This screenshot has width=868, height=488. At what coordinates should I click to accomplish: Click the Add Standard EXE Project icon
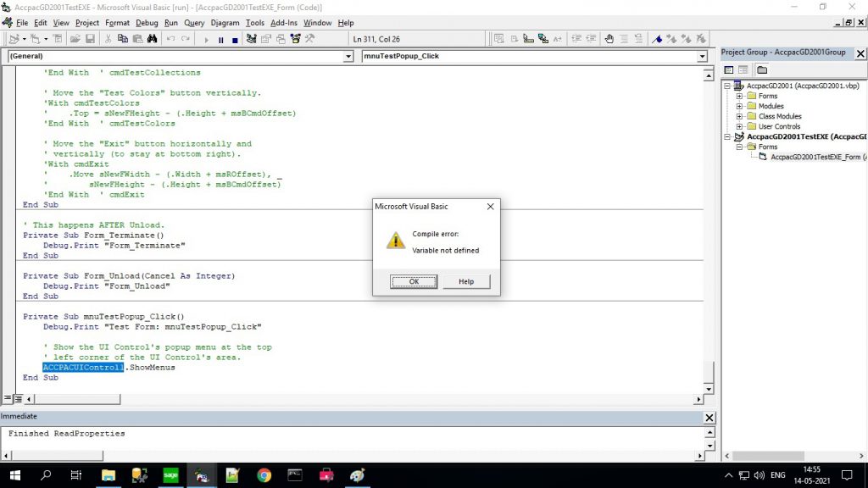pyautogui.click(x=14, y=39)
